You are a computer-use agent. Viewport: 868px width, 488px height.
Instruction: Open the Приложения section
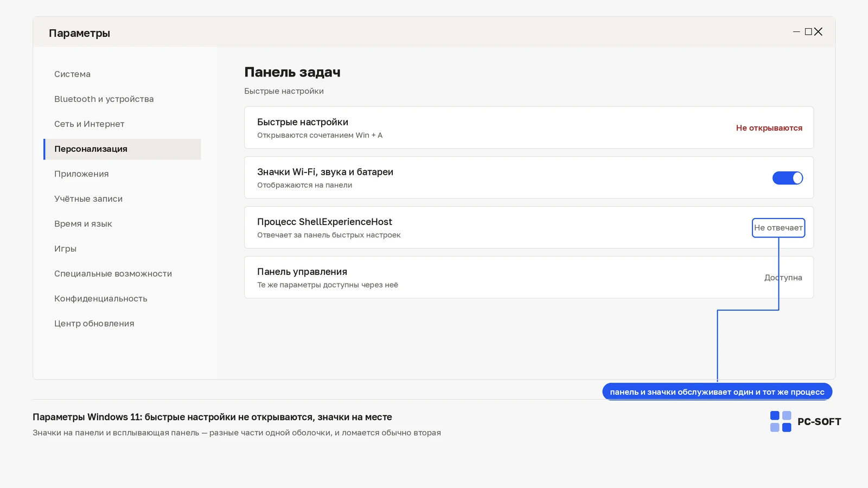point(81,174)
